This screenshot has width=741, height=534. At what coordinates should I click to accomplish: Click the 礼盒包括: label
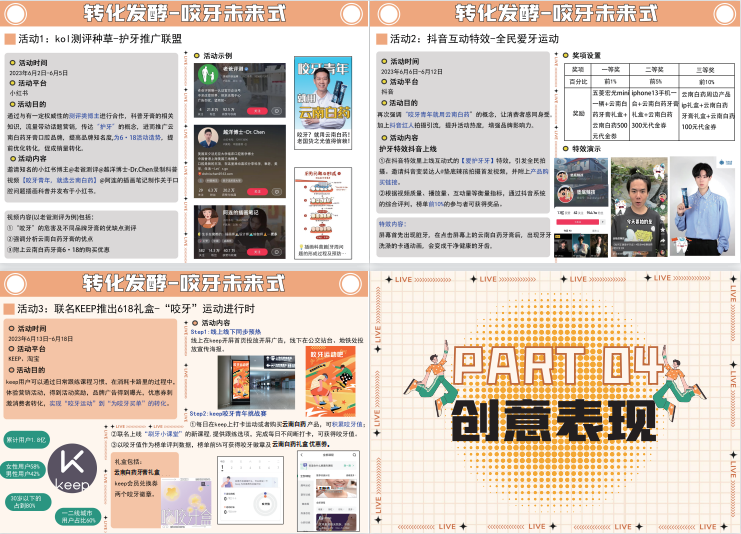[x=129, y=462]
